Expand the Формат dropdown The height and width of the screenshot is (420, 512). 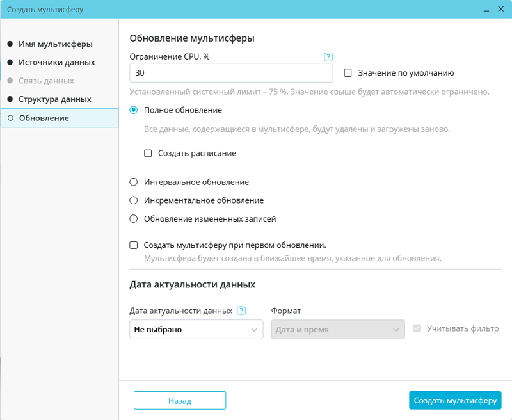(338, 330)
